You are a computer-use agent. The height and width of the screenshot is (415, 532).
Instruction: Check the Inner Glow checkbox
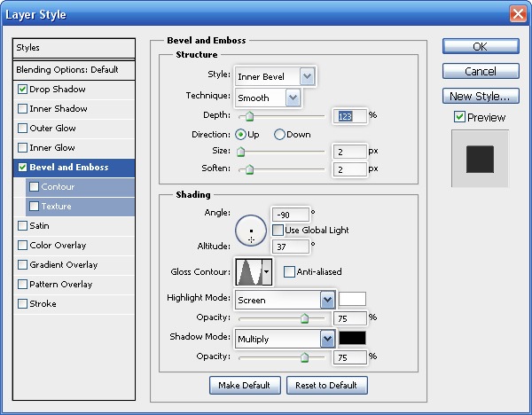click(x=22, y=148)
